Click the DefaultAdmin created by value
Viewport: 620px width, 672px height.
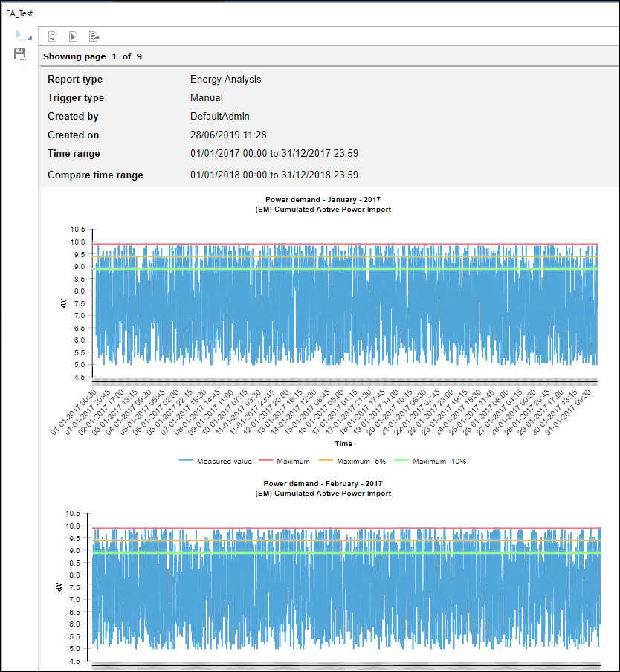click(219, 117)
